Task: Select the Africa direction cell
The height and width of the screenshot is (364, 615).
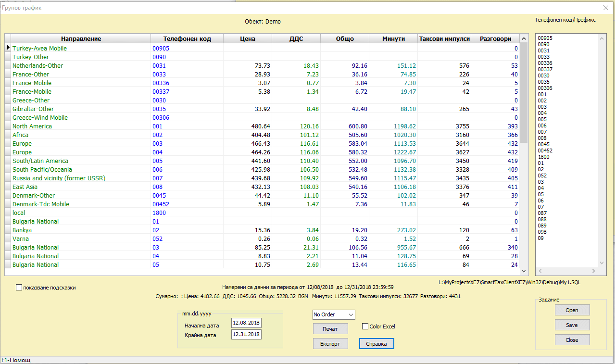Action: (81, 135)
